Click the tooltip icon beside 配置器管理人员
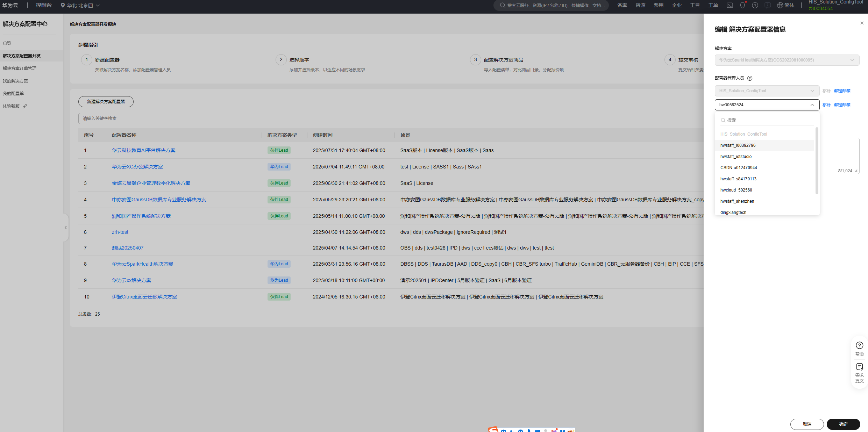The width and height of the screenshot is (868, 432). pos(750,78)
